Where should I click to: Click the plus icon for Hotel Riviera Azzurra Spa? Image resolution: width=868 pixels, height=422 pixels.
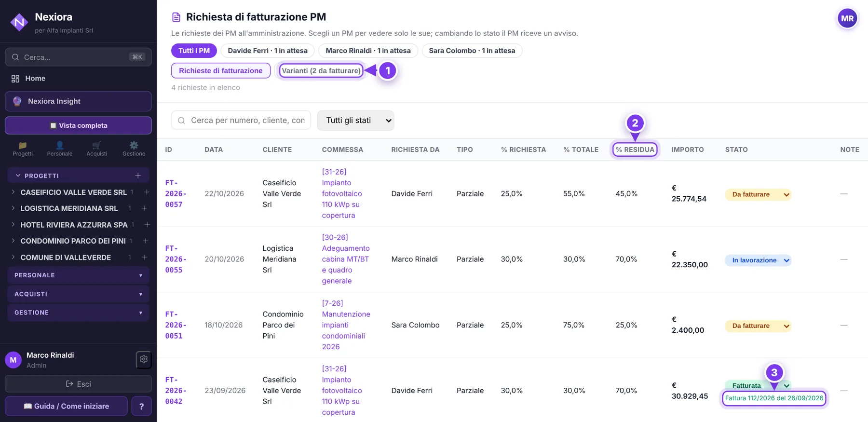click(x=147, y=225)
